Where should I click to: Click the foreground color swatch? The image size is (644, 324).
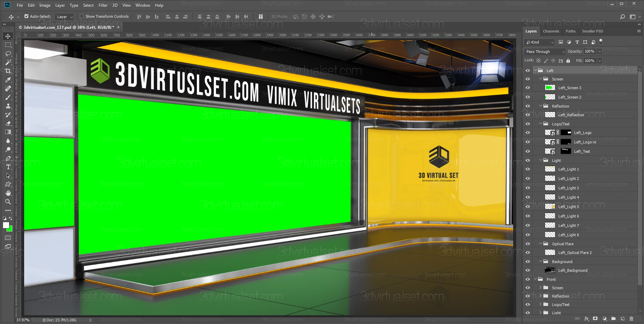6,225
